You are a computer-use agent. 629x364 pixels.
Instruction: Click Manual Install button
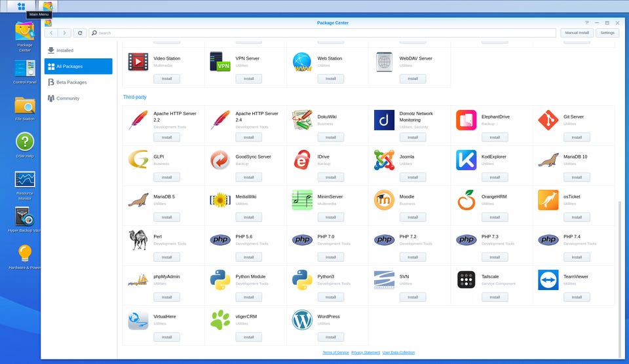[x=577, y=33]
